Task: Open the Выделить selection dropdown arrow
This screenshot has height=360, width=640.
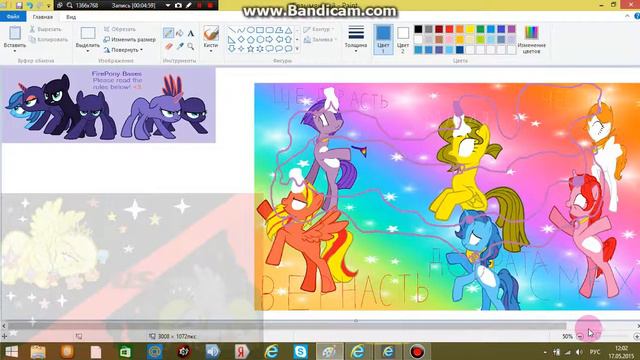Action: pyautogui.click(x=88, y=51)
